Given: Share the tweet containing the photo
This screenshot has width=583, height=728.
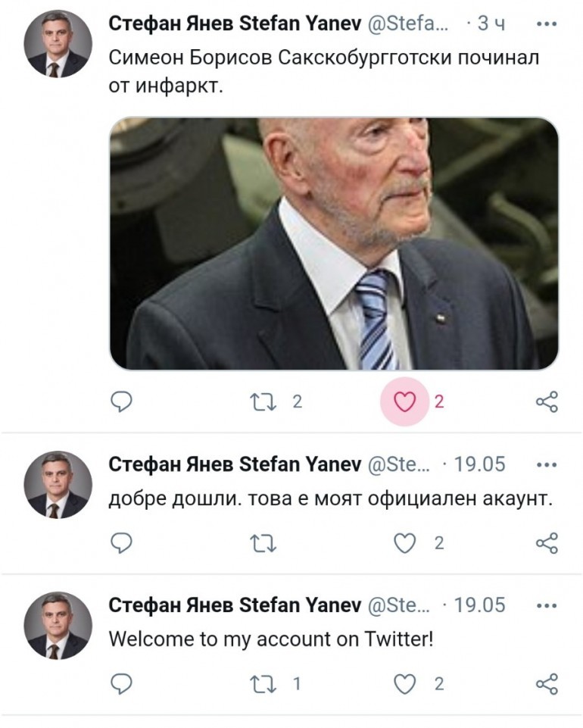Looking at the screenshot, I should (x=547, y=401).
